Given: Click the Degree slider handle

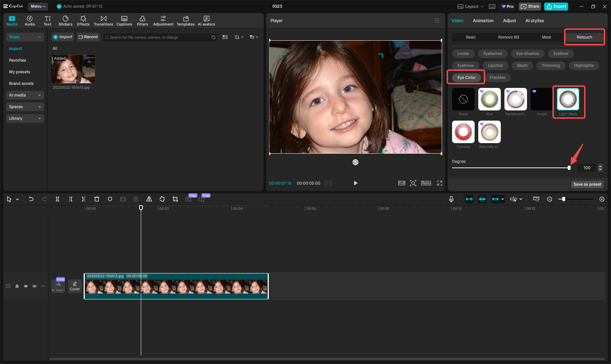Looking at the screenshot, I should (569, 168).
